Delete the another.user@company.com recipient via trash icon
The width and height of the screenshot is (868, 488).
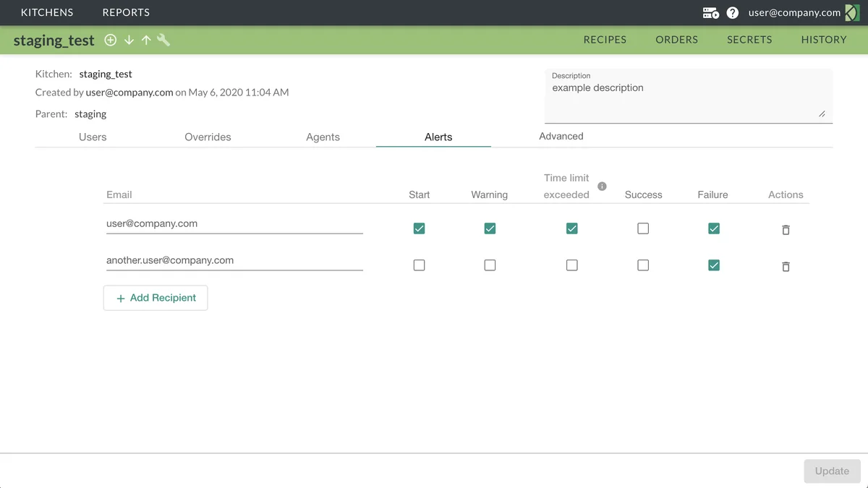point(786,267)
